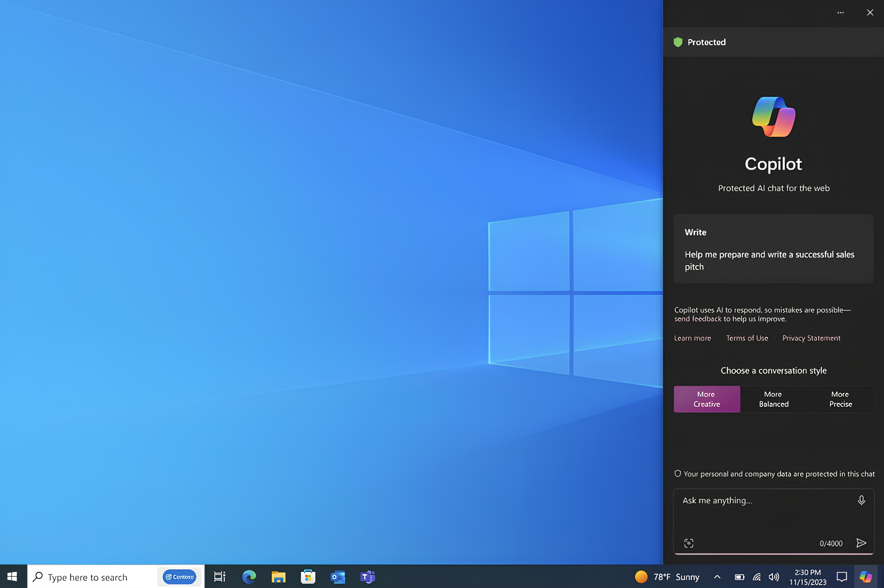The image size is (884, 588).
Task: Select More Balanced conversation style
Action: click(x=773, y=399)
